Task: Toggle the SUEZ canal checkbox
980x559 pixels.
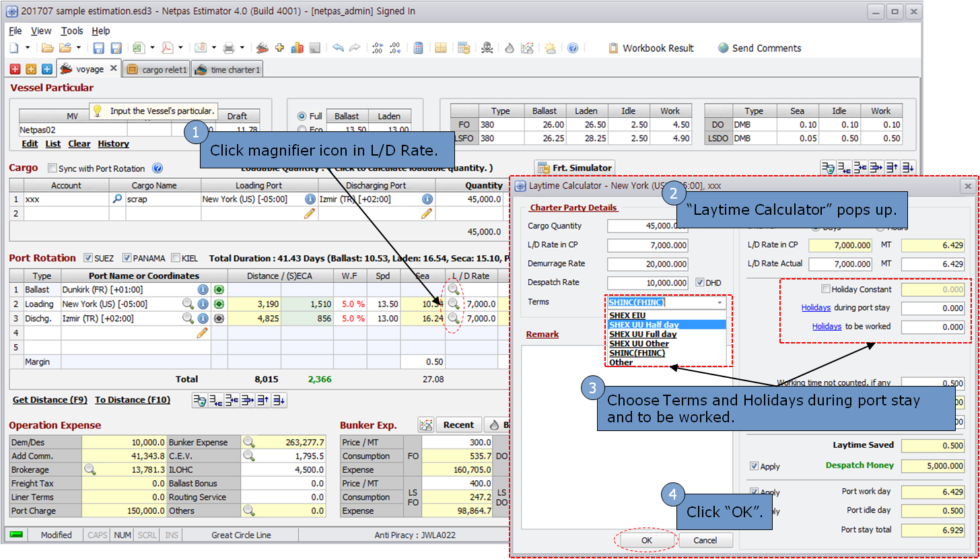Action: tap(87, 258)
